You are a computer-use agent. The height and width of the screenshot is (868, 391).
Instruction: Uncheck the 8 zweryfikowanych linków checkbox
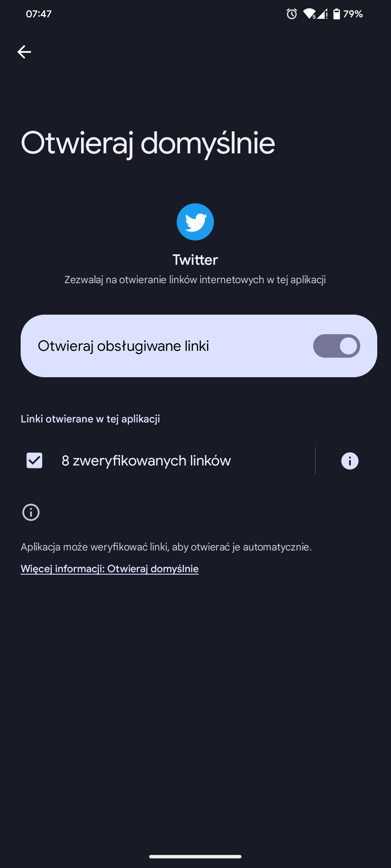pyautogui.click(x=34, y=460)
